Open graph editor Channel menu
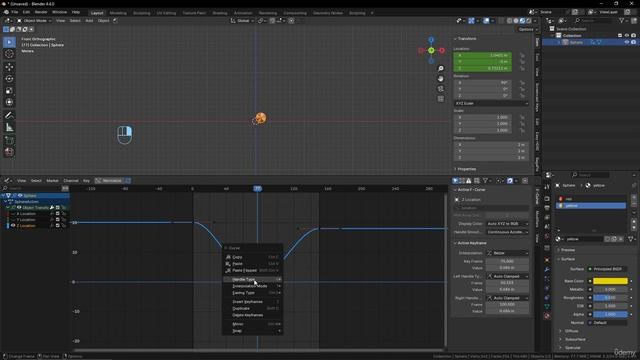 click(x=71, y=180)
